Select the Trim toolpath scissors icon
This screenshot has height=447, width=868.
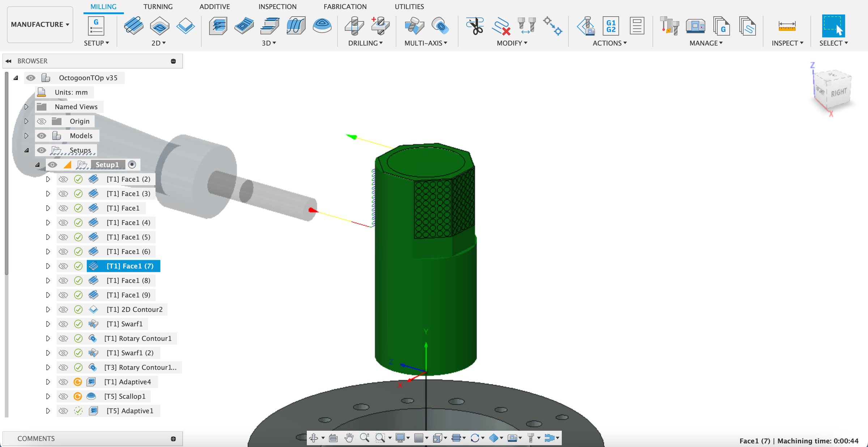pos(475,25)
